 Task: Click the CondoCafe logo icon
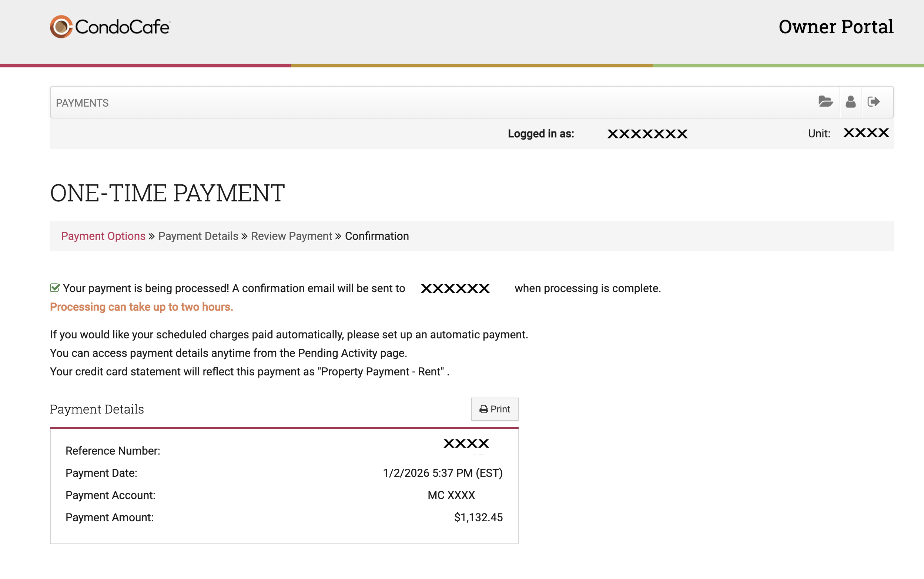tap(61, 27)
